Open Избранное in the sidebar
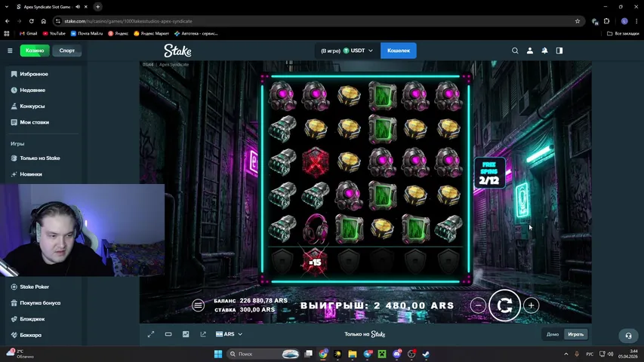 tap(34, 74)
